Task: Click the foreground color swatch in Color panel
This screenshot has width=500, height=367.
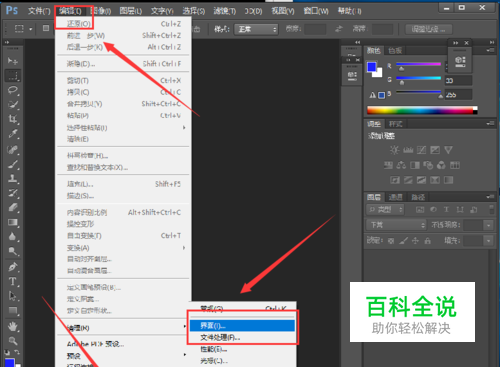Action: pyautogui.click(x=371, y=67)
